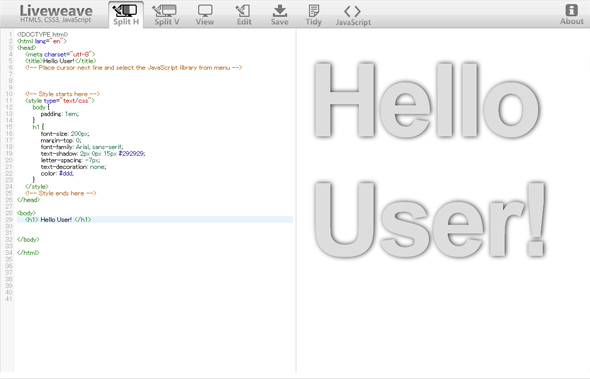Click the font-family: Arial line
Screen dimensions: 590x379
82,147
